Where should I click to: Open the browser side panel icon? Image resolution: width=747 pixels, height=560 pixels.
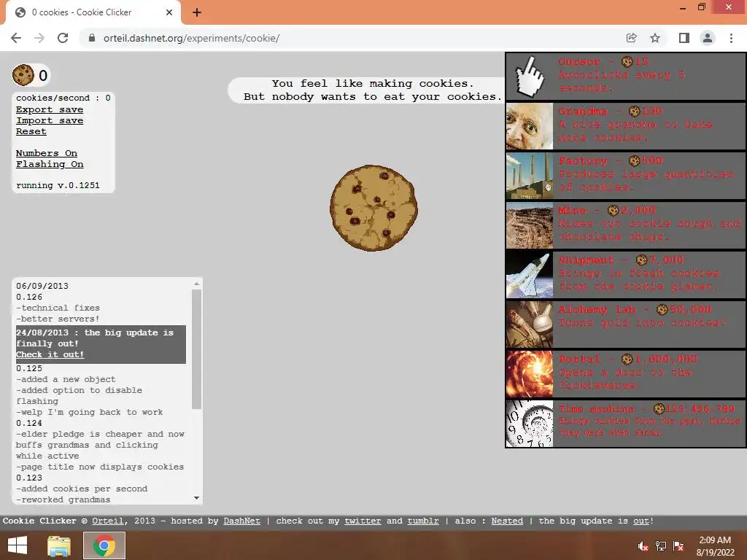tap(684, 38)
